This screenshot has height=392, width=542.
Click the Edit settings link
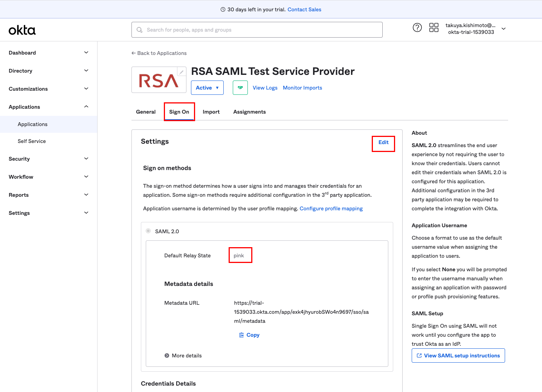click(x=383, y=142)
